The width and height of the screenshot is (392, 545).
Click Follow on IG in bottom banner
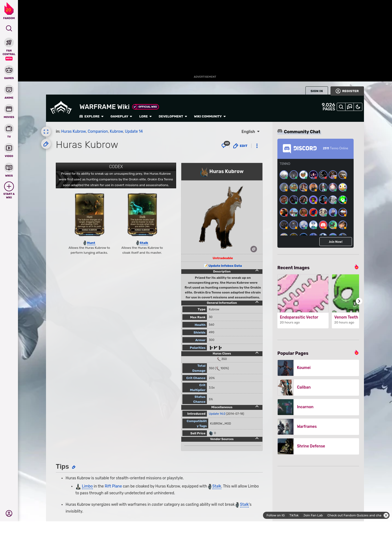[275, 515]
